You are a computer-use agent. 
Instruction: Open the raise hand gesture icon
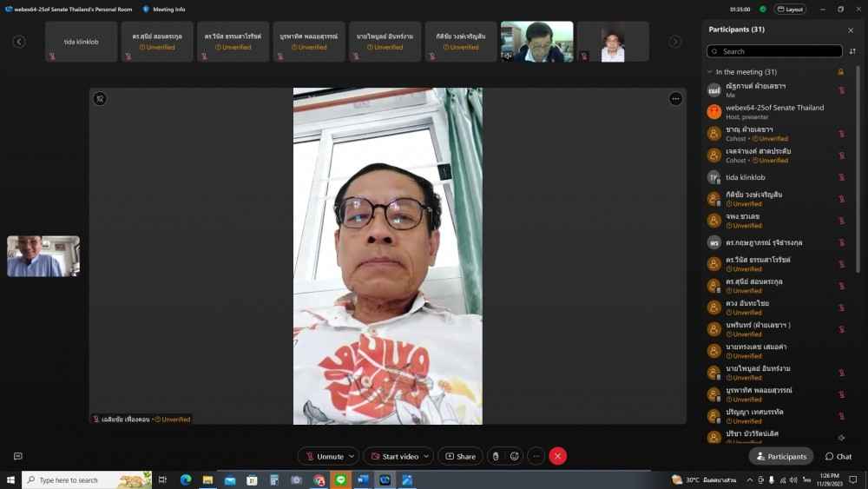tap(496, 456)
